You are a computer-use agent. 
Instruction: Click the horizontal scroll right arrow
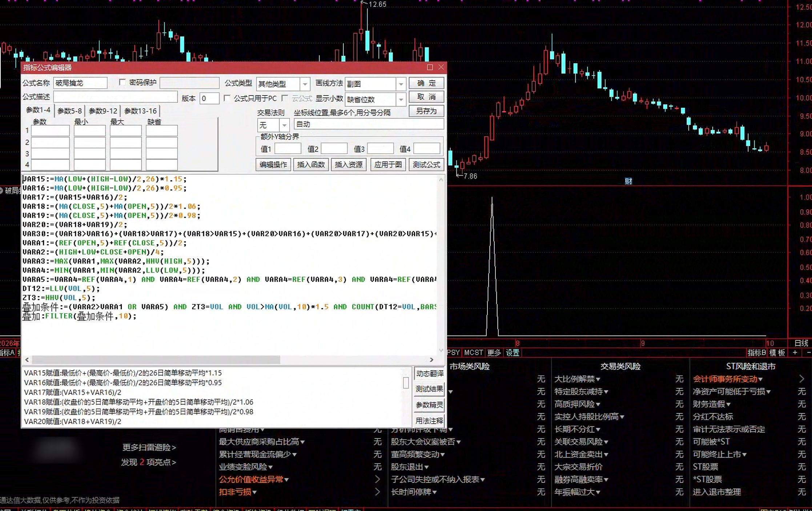click(431, 359)
